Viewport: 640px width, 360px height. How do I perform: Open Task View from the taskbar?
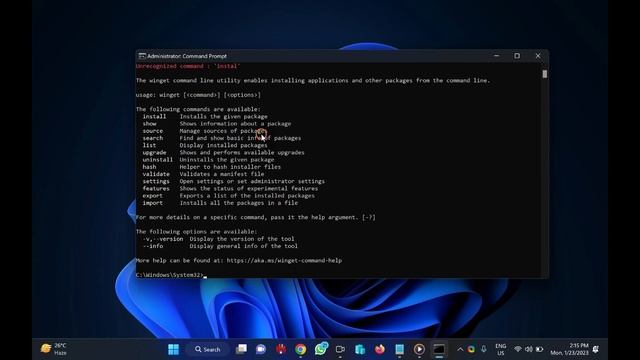coord(241,349)
